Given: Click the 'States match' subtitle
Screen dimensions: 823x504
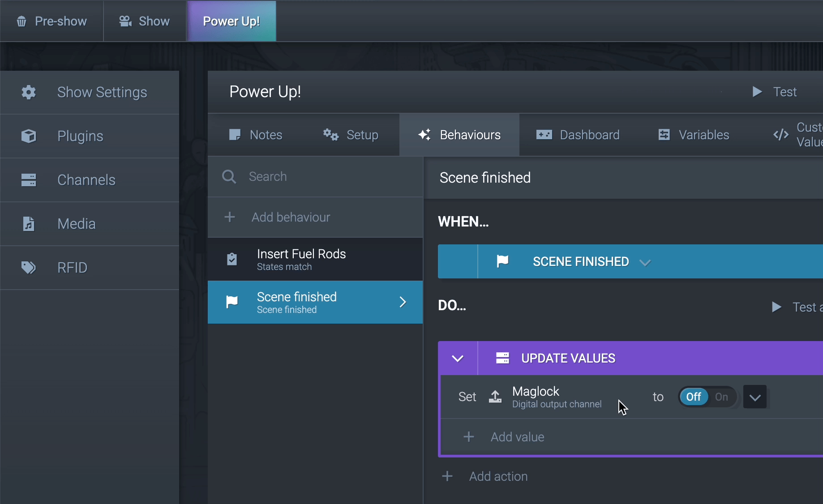Looking at the screenshot, I should (x=284, y=267).
